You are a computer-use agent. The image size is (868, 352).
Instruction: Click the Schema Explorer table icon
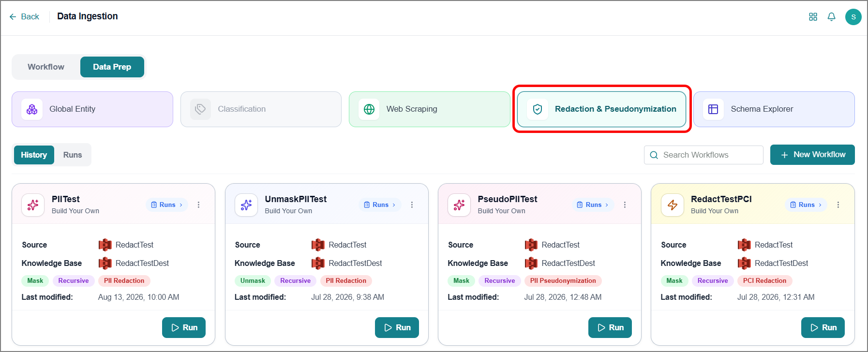pyautogui.click(x=713, y=109)
